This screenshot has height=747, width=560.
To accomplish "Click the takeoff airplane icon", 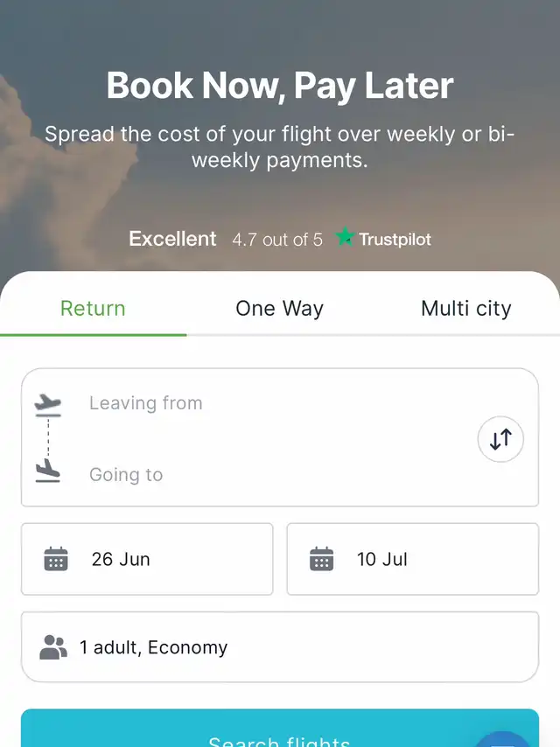I will pos(48,403).
